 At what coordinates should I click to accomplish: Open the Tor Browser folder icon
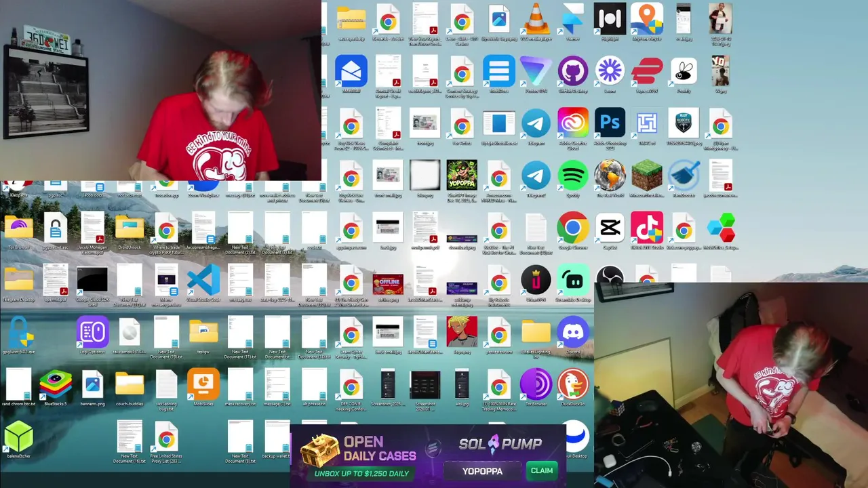pos(18,228)
